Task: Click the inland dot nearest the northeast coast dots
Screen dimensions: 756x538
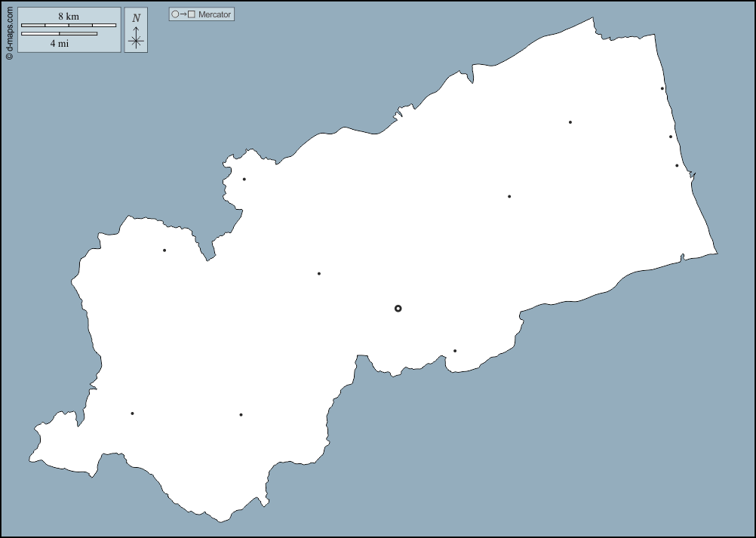Action: pyautogui.click(x=570, y=122)
